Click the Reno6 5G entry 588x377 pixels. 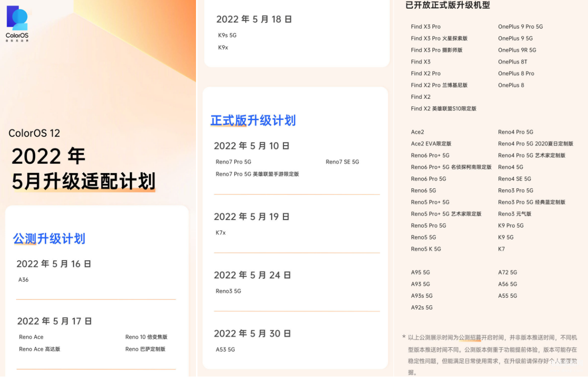[423, 190]
